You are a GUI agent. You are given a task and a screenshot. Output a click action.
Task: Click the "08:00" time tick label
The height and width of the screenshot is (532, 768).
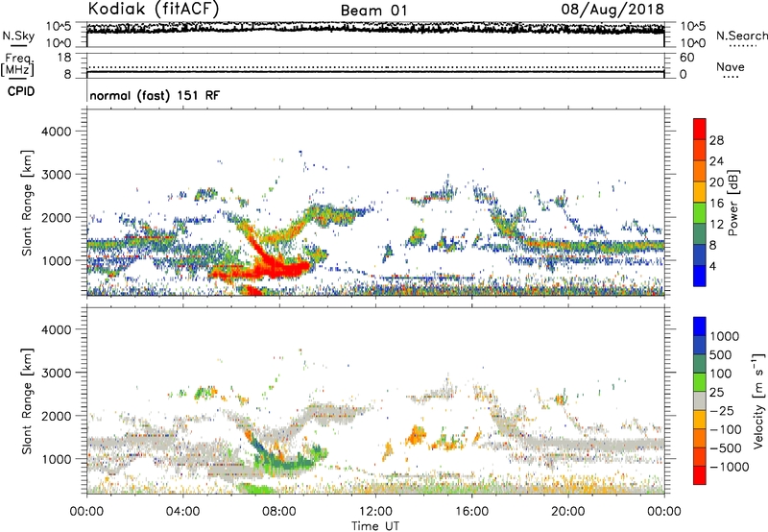[x=279, y=512]
